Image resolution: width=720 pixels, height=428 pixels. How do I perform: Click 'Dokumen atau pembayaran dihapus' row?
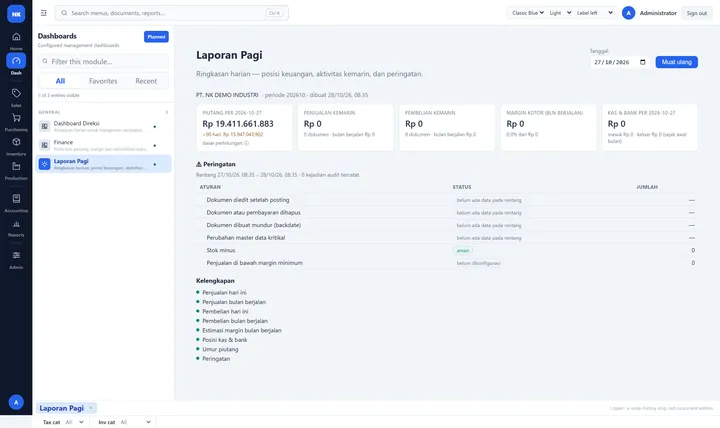click(447, 213)
